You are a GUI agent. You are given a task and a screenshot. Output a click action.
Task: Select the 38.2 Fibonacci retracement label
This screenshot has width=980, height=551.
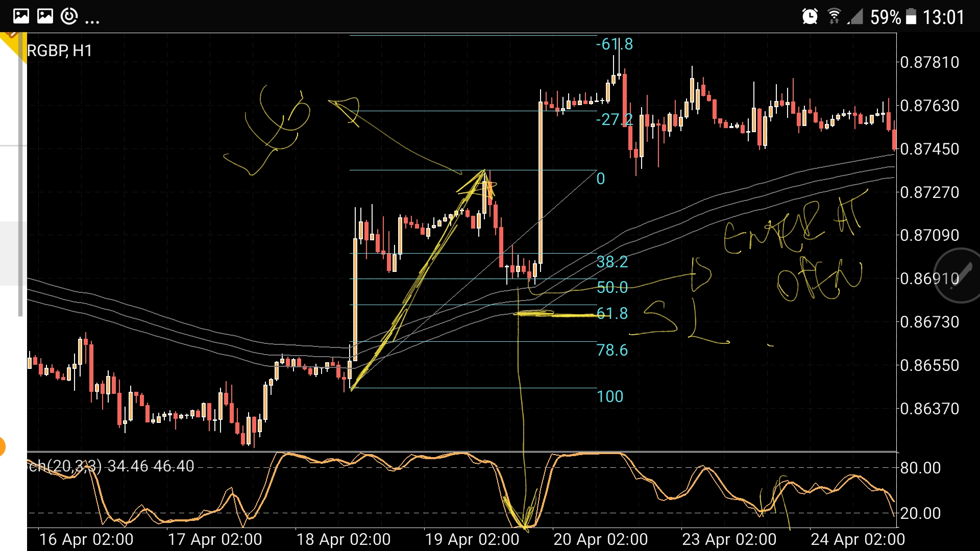pos(611,262)
